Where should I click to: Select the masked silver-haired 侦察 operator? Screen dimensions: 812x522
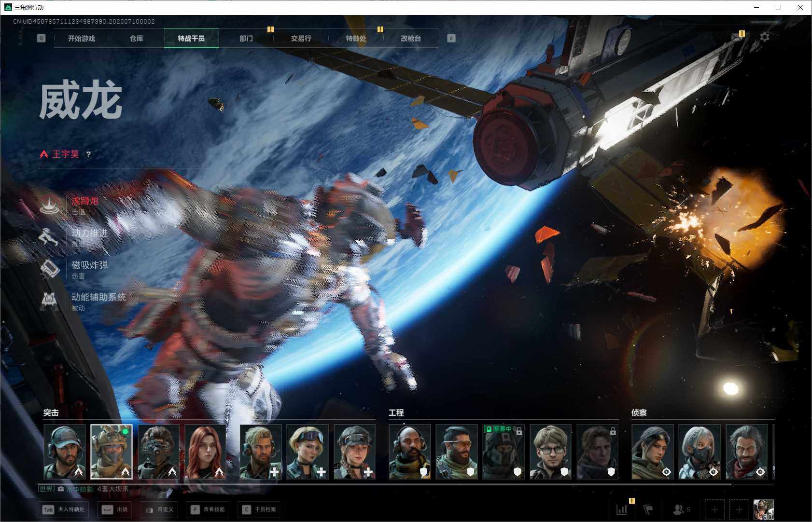pyautogui.click(x=700, y=452)
